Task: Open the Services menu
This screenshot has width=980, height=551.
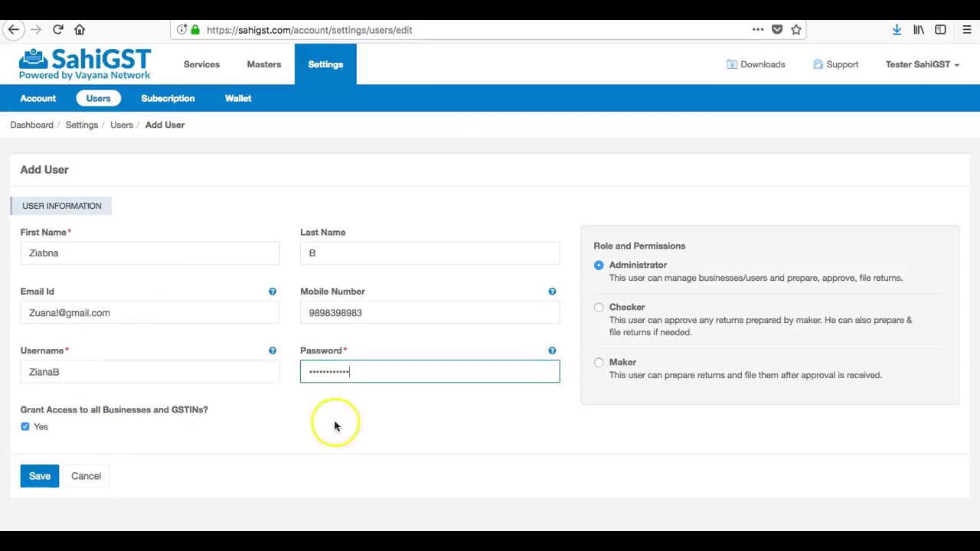Action: pos(201,64)
